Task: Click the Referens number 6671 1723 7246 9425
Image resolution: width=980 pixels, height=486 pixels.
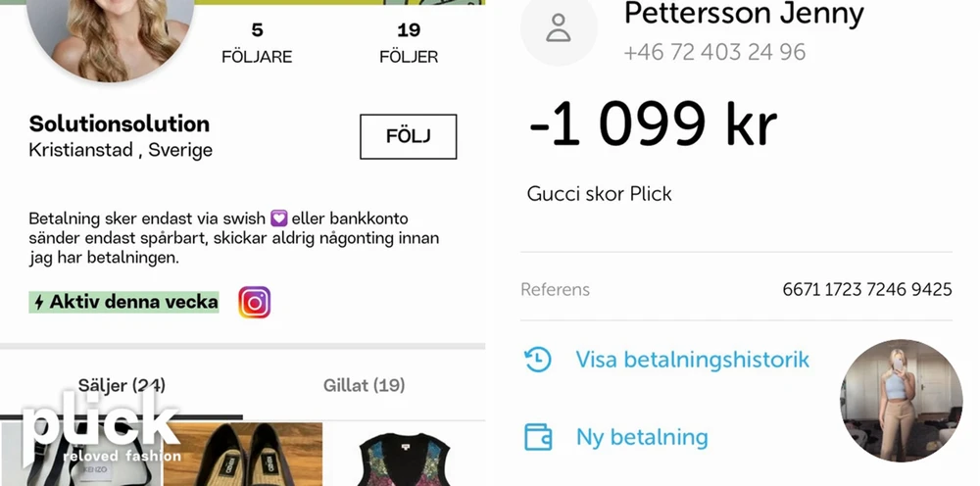Action: point(867,290)
